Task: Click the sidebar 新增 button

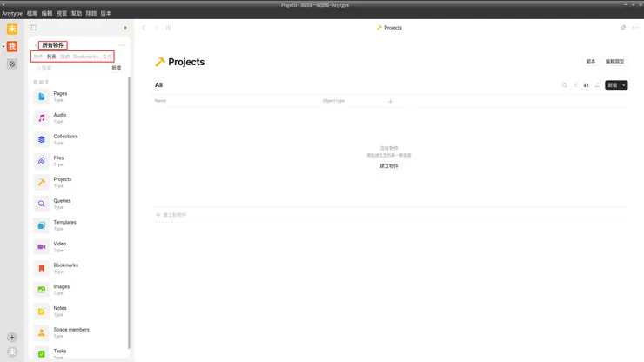Action: [117, 68]
